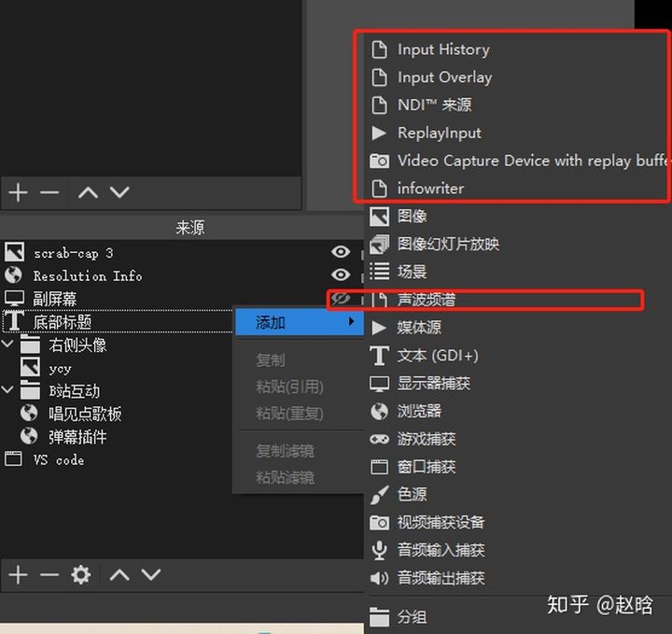Add 视频捕获设备 video capture device
Viewport: 672px width, 634px height.
pos(518,522)
